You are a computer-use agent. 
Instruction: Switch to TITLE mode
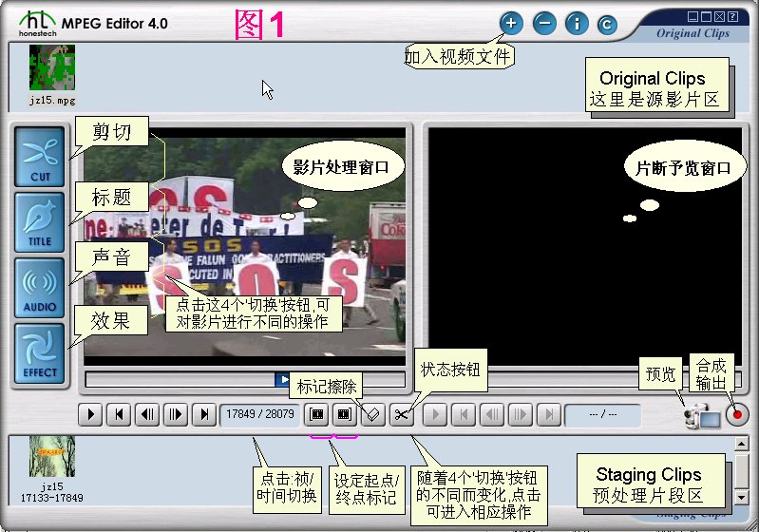coord(40,222)
